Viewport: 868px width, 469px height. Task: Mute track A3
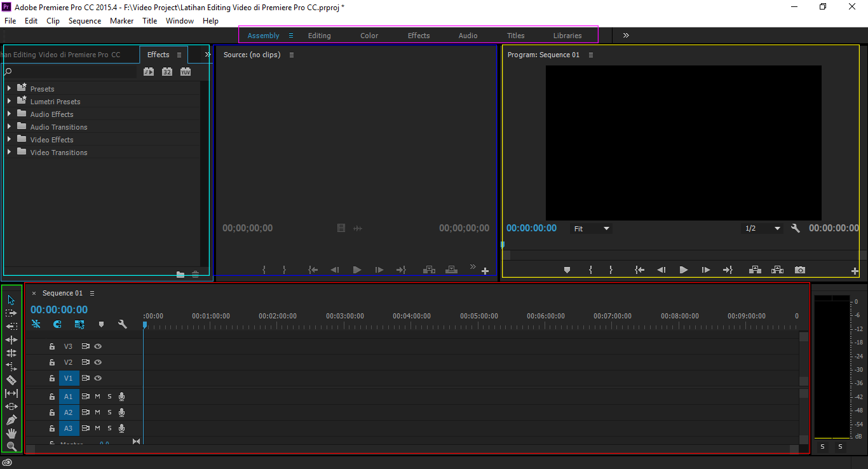coord(97,428)
